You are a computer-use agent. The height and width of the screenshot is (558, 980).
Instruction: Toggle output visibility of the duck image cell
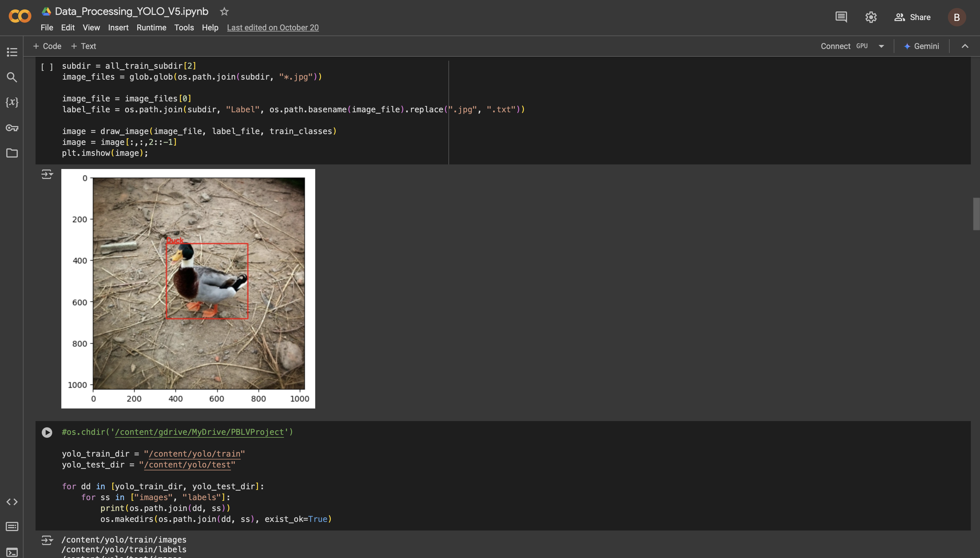coord(47,174)
